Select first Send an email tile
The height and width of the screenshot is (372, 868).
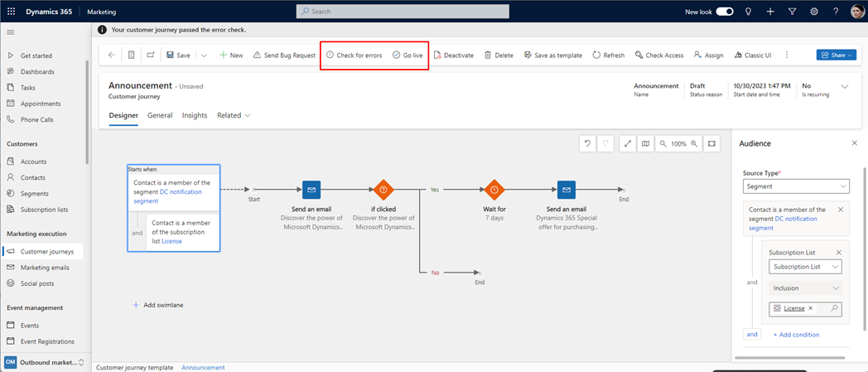311,190
